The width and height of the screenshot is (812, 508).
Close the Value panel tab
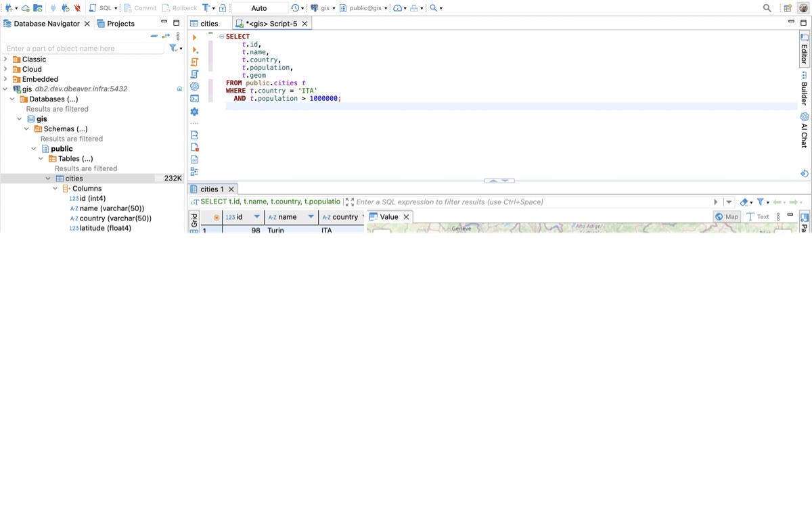pos(406,217)
